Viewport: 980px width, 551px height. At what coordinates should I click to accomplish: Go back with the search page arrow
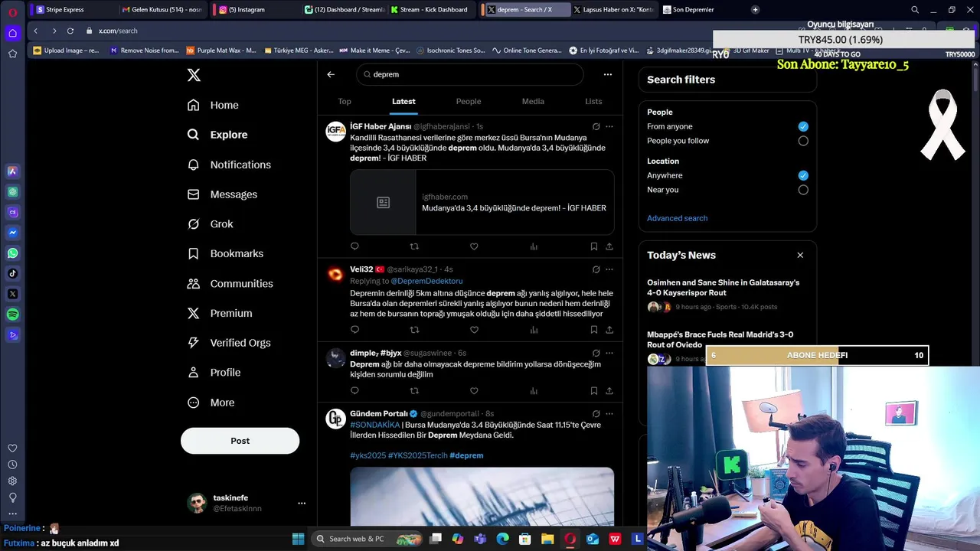coord(331,74)
